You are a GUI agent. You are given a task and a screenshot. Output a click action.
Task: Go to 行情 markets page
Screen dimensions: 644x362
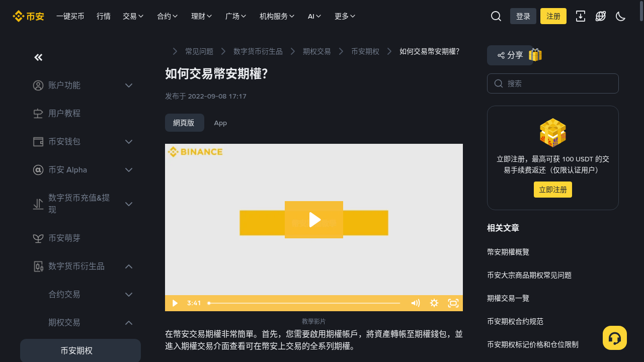[104, 16]
